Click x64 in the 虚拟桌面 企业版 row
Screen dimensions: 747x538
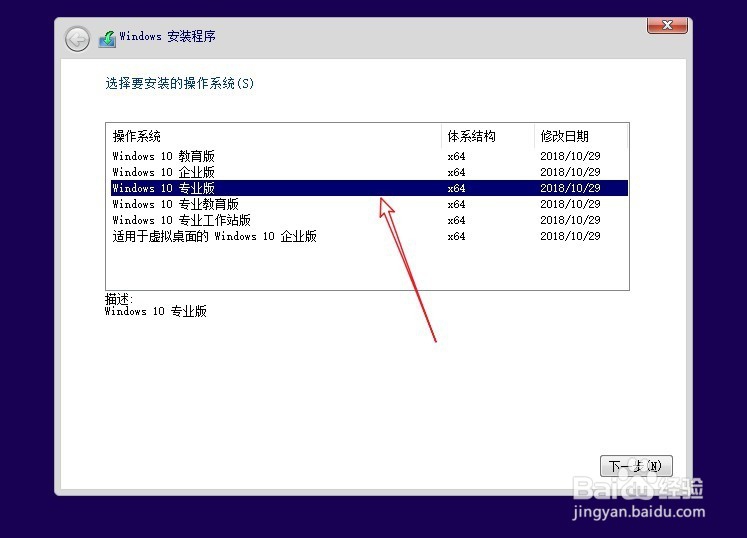pos(456,236)
